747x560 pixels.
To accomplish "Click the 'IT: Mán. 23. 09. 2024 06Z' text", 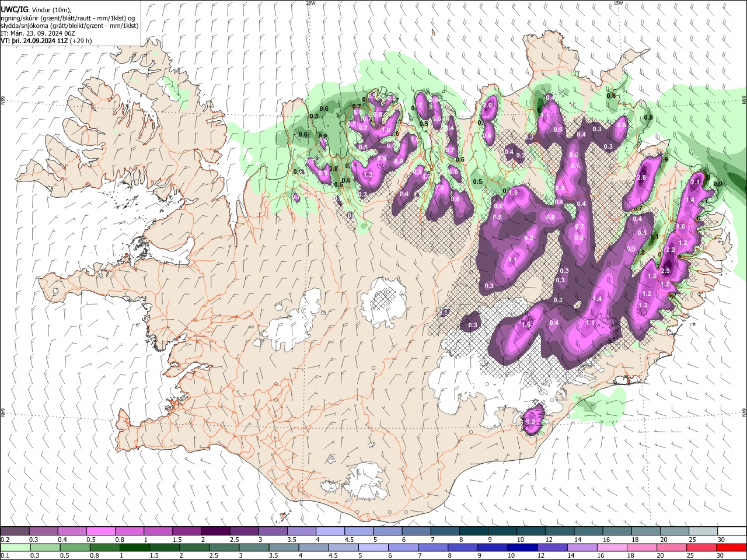I will pyautogui.click(x=37, y=34).
